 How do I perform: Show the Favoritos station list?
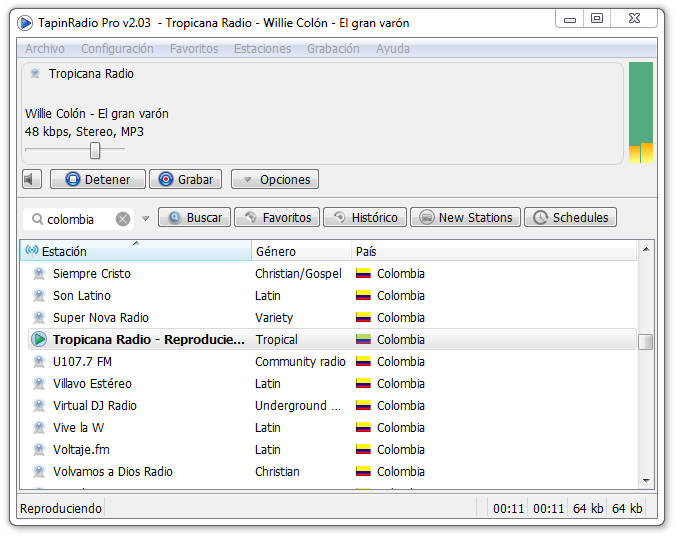click(277, 217)
